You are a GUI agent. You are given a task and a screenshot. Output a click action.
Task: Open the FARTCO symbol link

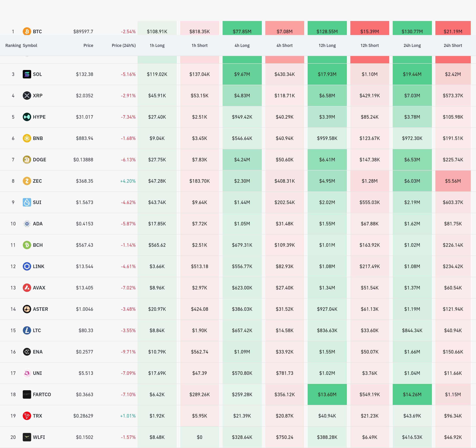pyautogui.click(x=42, y=394)
